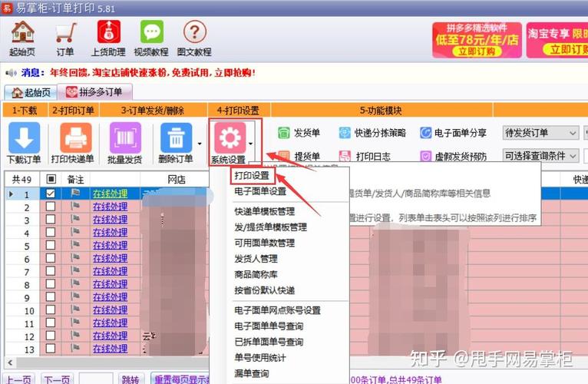The height and width of the screenshot is (384, 588).
Task: Open the 虚假发货预防 function
Action: pyautogui.click(x=453, y=156)
